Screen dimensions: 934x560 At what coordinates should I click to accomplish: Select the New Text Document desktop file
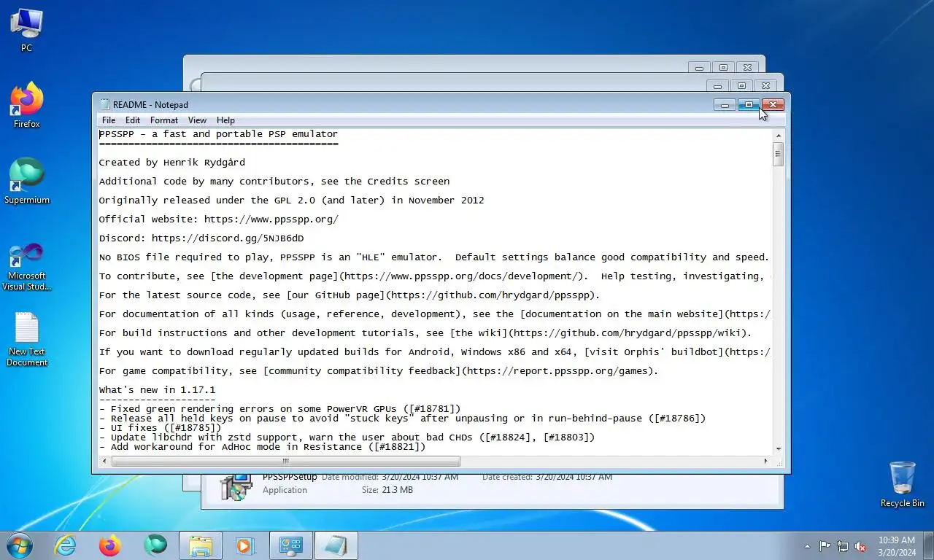click(x=27, y=340)
